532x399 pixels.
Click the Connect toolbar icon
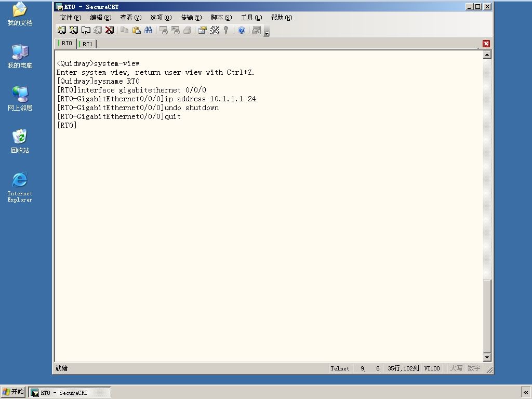(61, 30)
